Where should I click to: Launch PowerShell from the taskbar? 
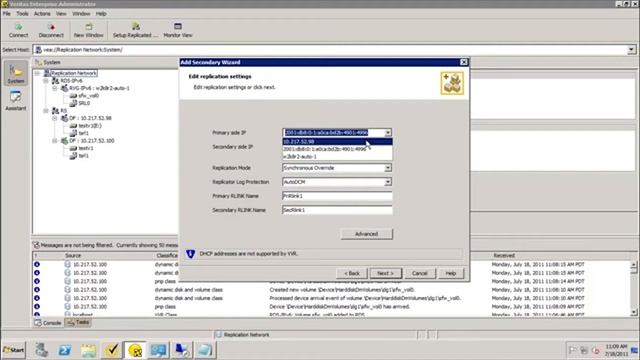[x=64, y=350]
